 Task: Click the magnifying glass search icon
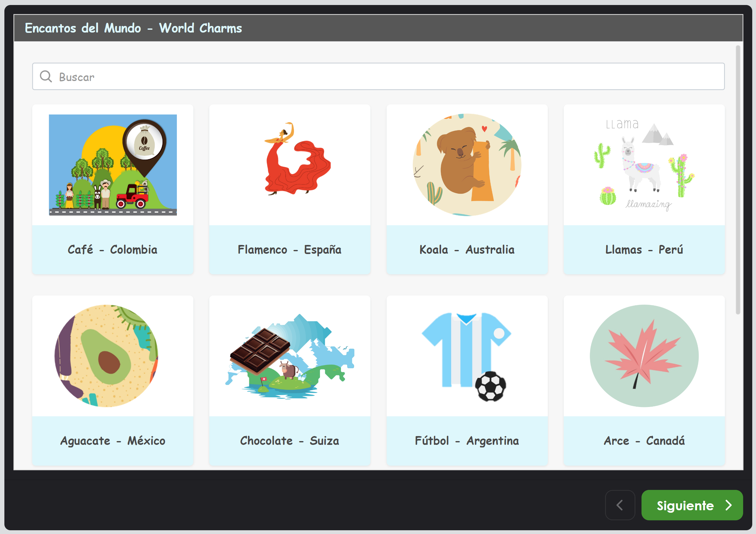point(46,76)
